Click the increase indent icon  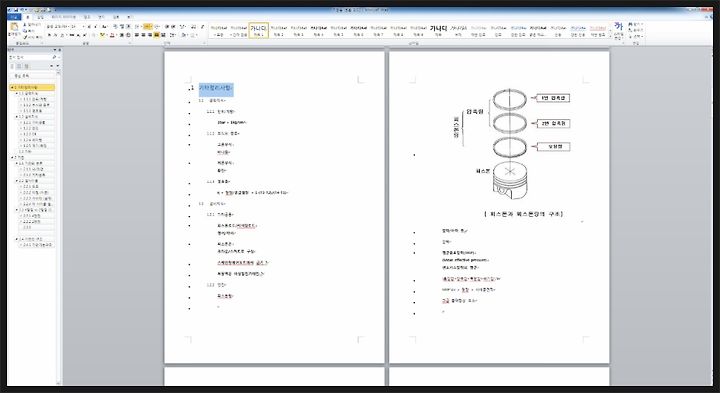(x=174, y=27)
